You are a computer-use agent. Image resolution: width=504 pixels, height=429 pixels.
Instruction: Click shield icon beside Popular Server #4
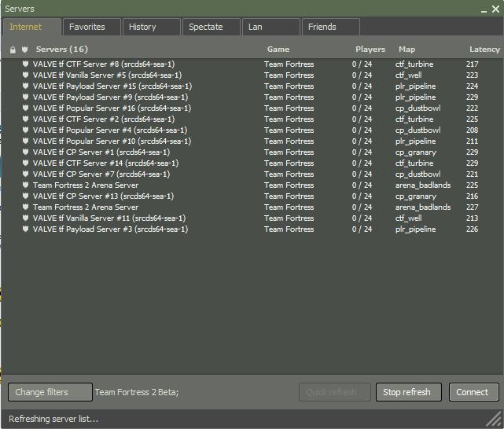pos(25,130)
